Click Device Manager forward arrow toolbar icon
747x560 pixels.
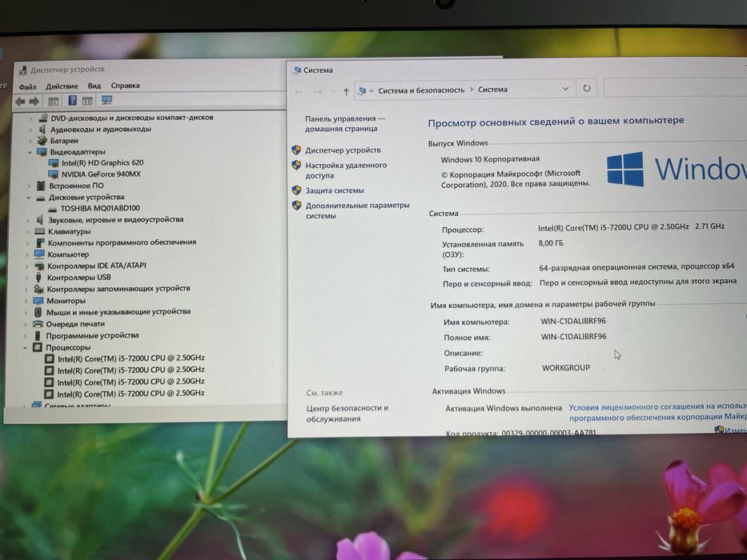click(x=34, y=102)
